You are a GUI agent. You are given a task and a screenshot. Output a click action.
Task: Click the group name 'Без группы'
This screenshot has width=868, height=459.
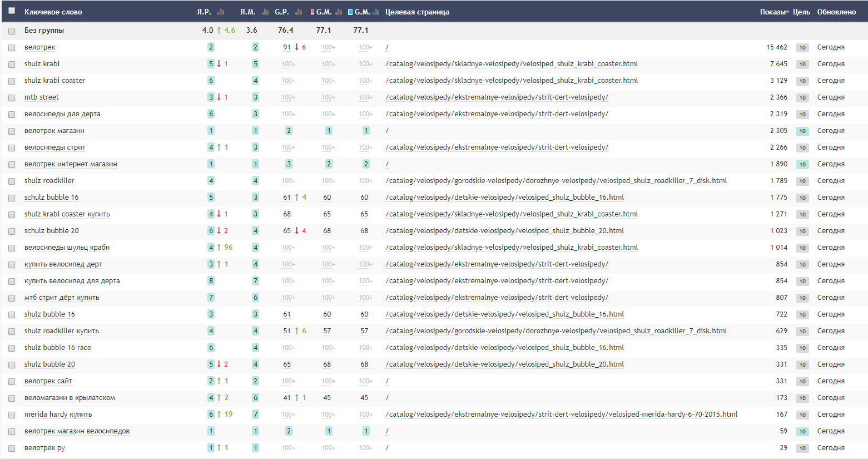point(44,31)
